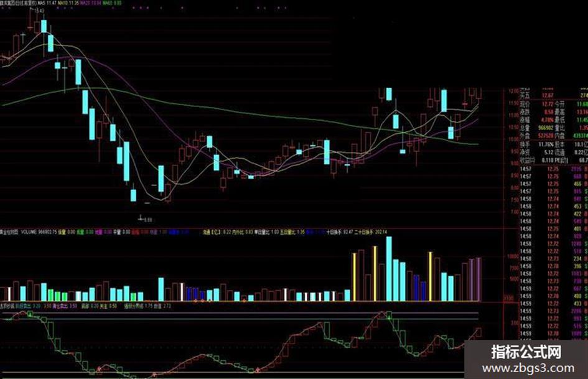Screen dimensions: 588x379
Task: Click the 现价 12.72 quote row
Action: pos(536,104)
